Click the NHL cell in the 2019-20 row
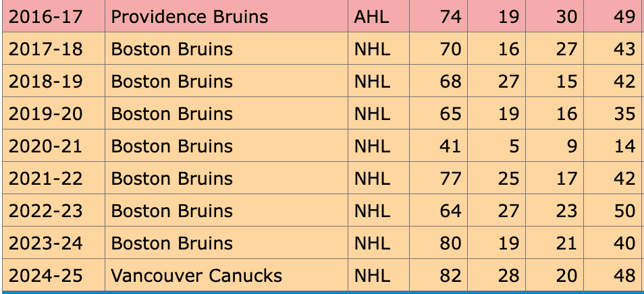This screenshot has height=294, width=644. [x=372, y=114]
